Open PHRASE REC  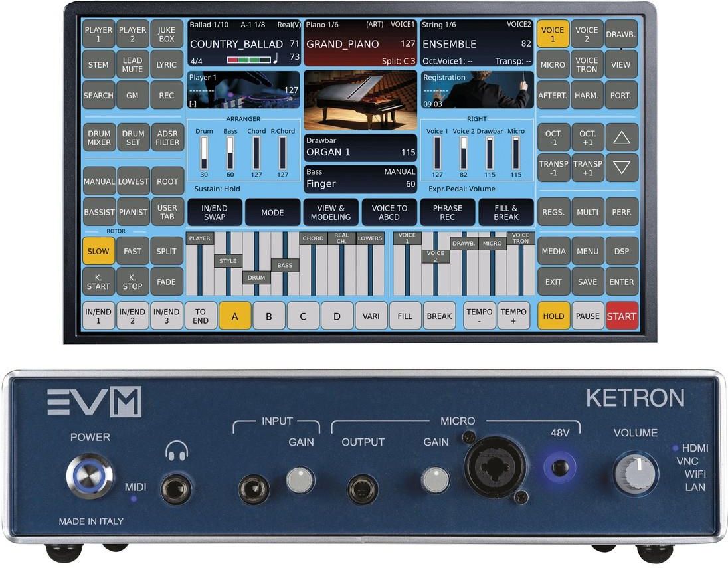[448, 212]
